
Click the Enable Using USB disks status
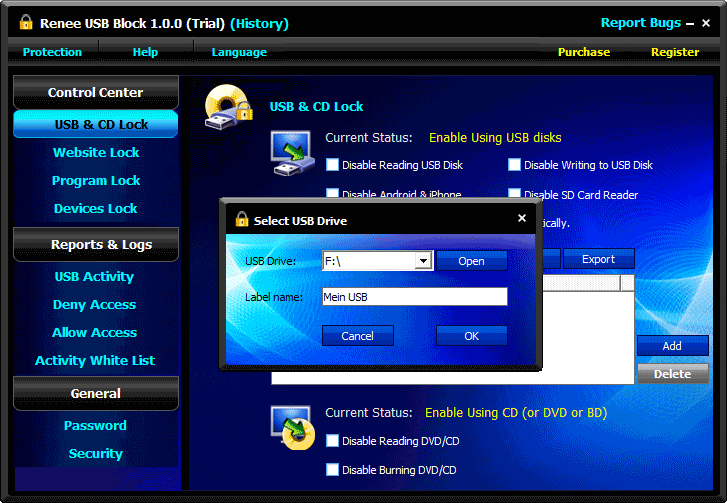coord(495,138)
